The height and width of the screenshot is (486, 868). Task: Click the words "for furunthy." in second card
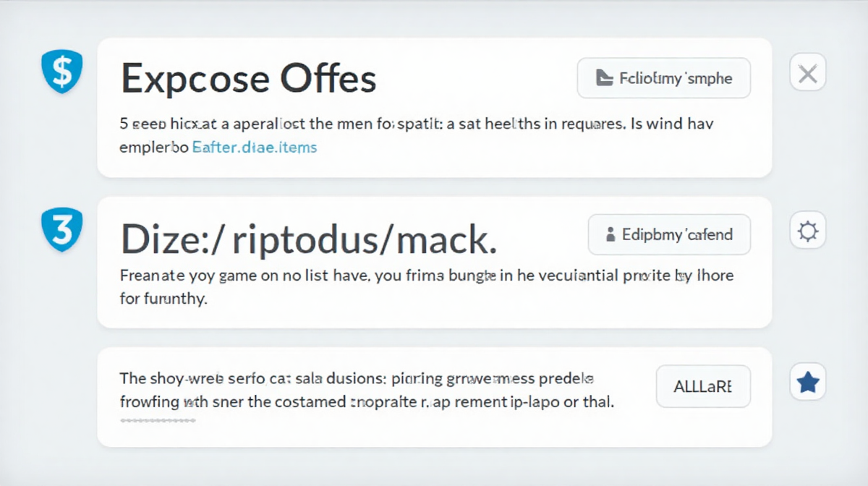(x=163, y=299)
